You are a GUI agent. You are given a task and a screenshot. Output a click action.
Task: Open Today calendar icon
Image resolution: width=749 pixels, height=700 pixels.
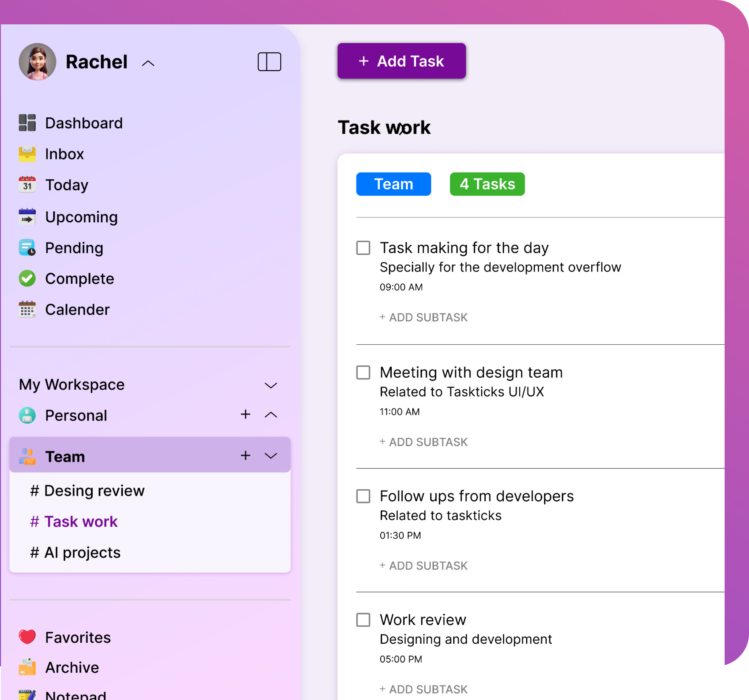(x=27, y=185)
